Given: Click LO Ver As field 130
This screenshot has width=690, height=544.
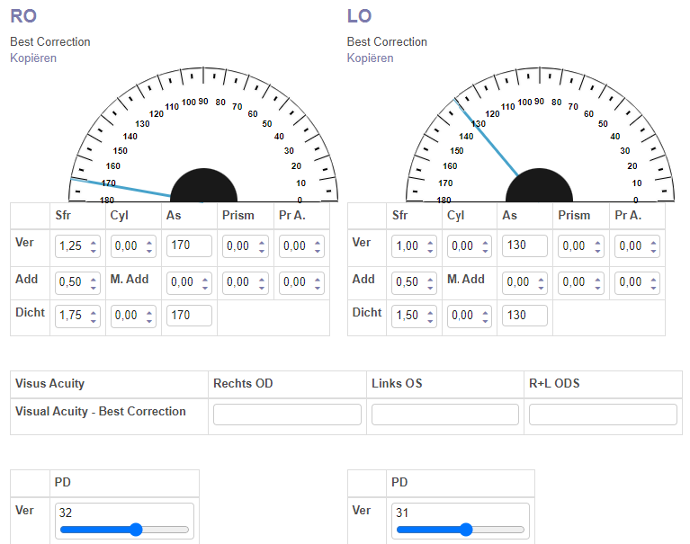Looking at the screenshot, I should pos(525,246).
